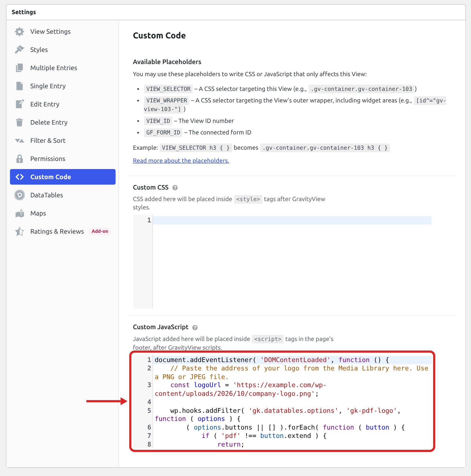Open Multiple Entries settings

tap(63, 68)
